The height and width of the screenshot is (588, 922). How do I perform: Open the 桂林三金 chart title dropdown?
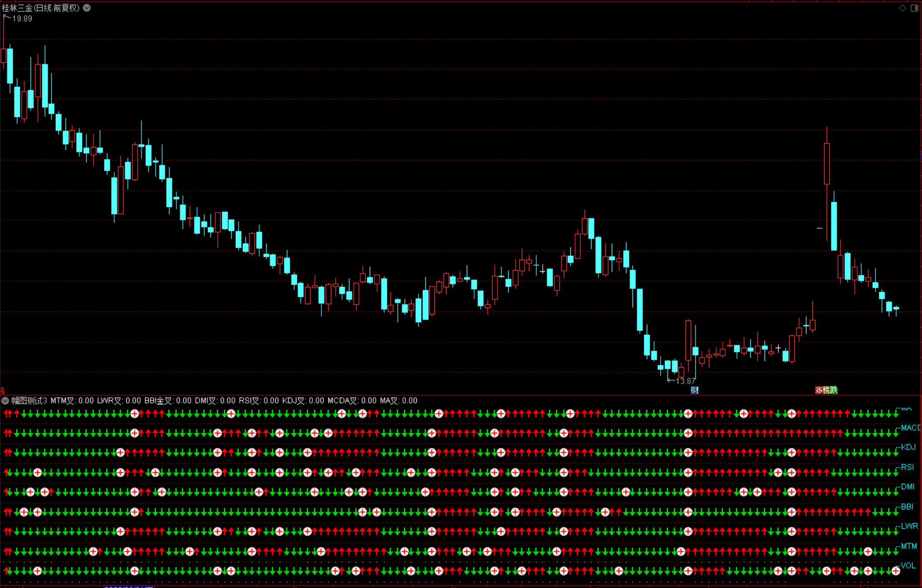pos(87,8)
